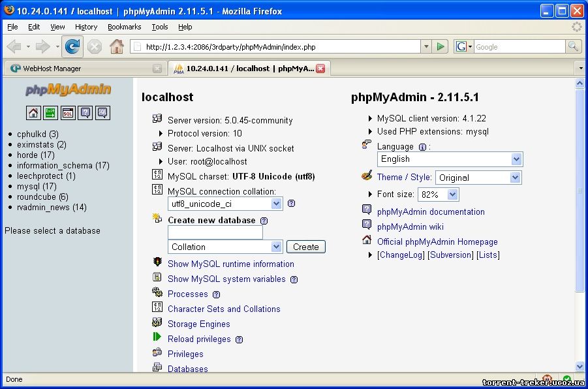Click the phpMyAdmin logo

pos(69,89)
